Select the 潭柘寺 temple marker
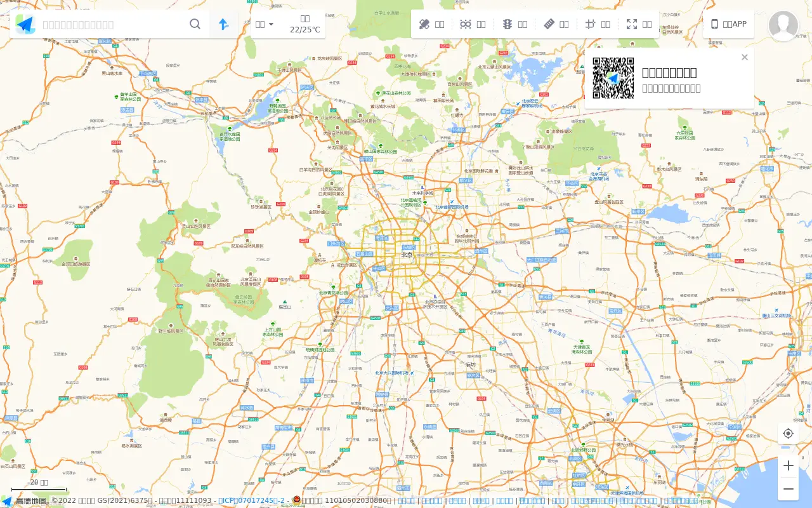 320,258
